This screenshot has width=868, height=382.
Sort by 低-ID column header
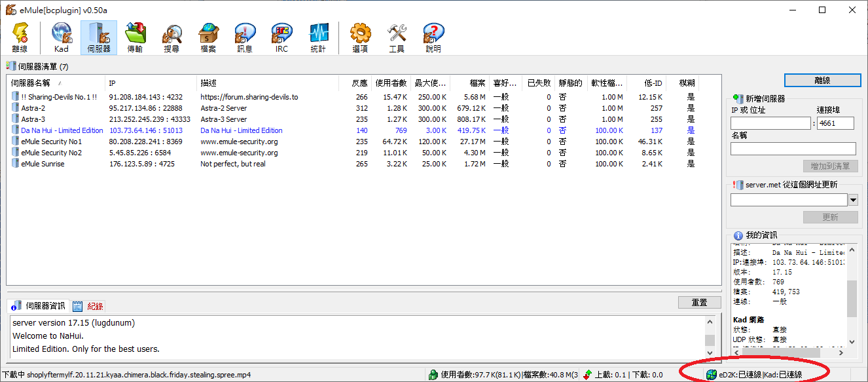646,83
